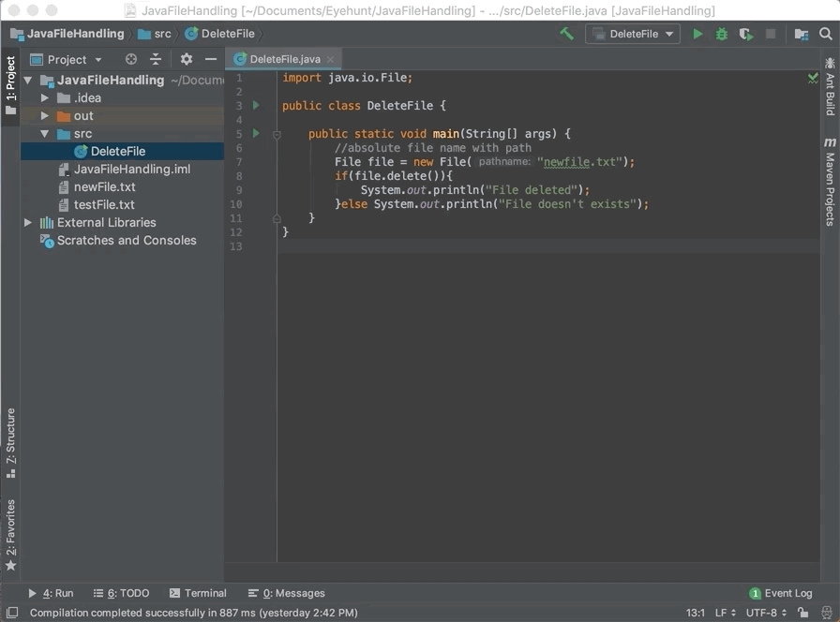Screen dimensions: 840x622
Task: Click the out folder label in tree
Action: coord(83,115)
